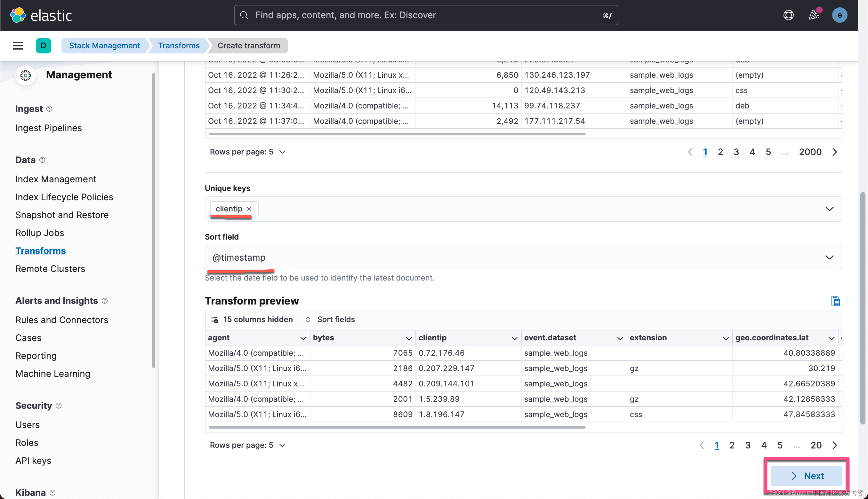Click Stack Management breadcrumb
The image size is (868, 499).
coord(104,45)
